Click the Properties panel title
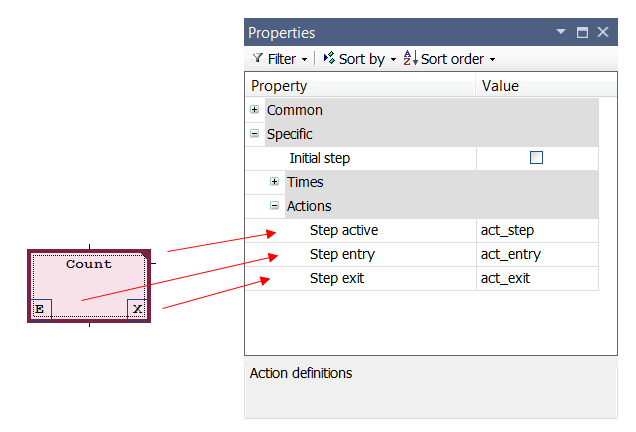 click(281, 33)
